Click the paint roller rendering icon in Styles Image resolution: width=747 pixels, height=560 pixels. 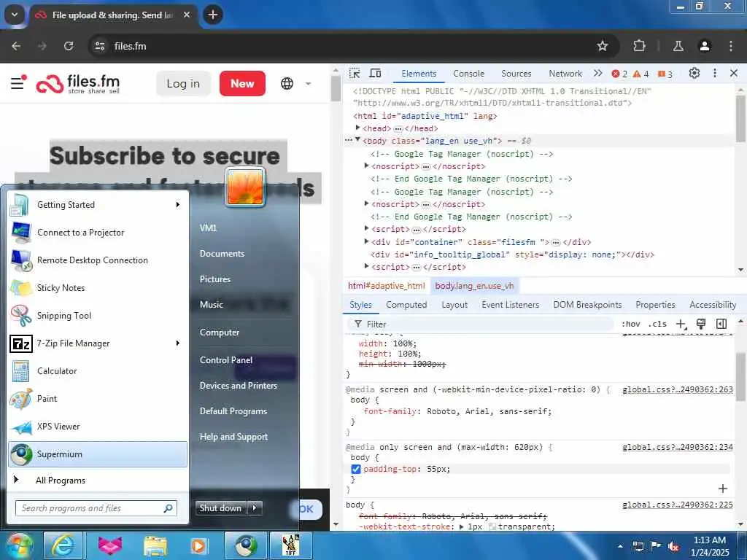(701, 324)
